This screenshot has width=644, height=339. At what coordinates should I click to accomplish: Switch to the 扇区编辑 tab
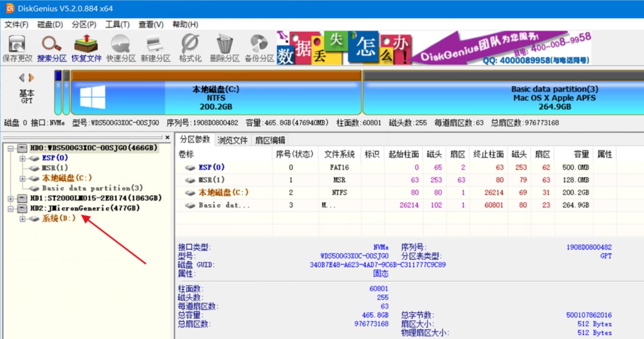point(270,139)
